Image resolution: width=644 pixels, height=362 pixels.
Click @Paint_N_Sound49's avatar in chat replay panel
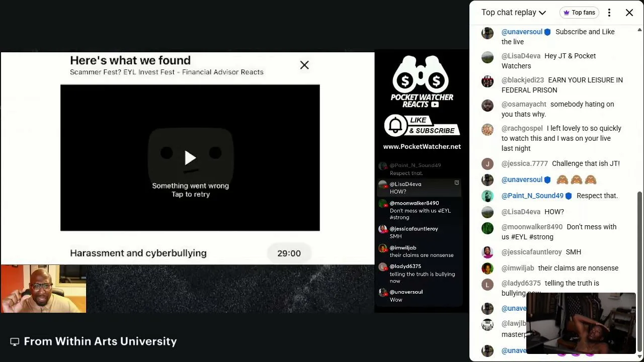488,196
